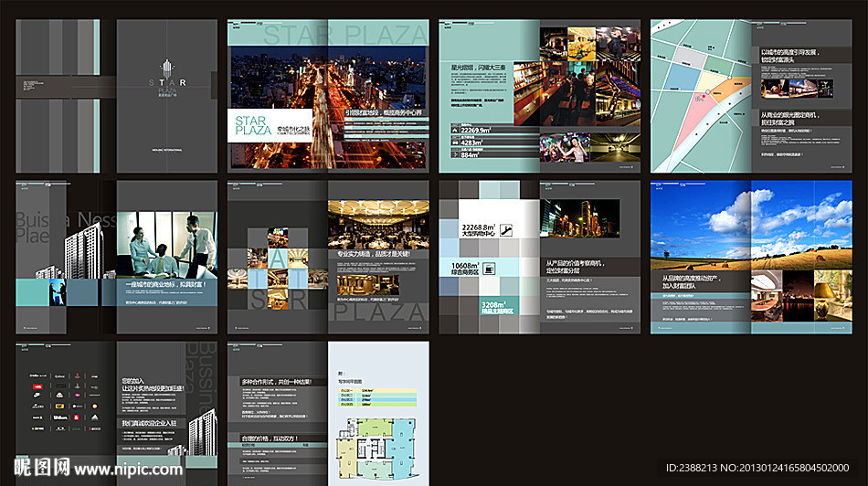Open the night city traffic photo
868x486 pixels.
coord(328,106)
